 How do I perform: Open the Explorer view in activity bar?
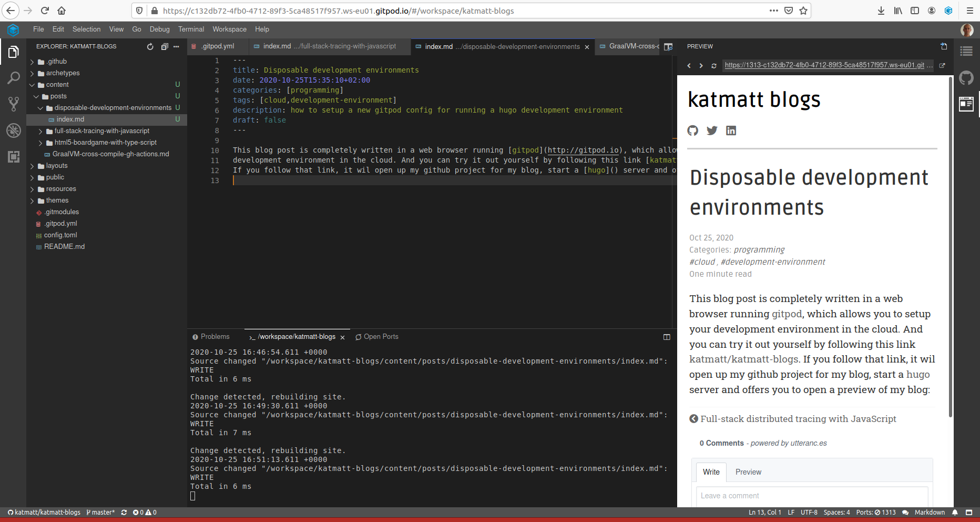click(13, 52)
